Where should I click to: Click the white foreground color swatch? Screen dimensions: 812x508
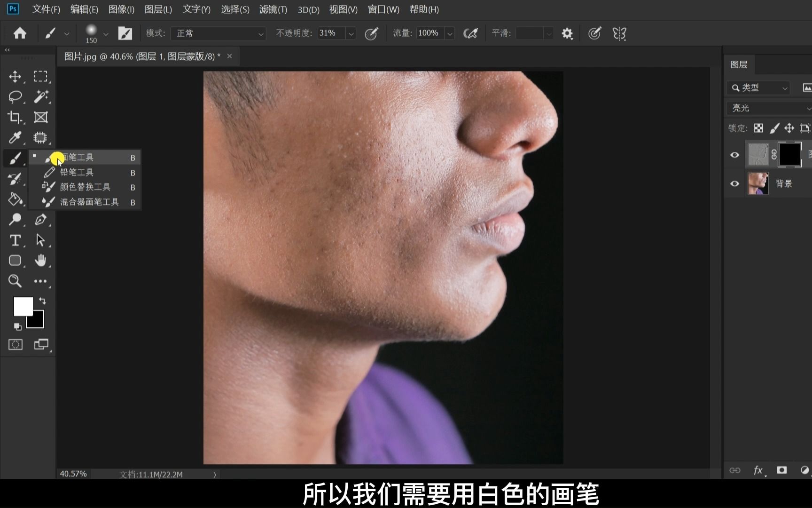click(23, 306)
